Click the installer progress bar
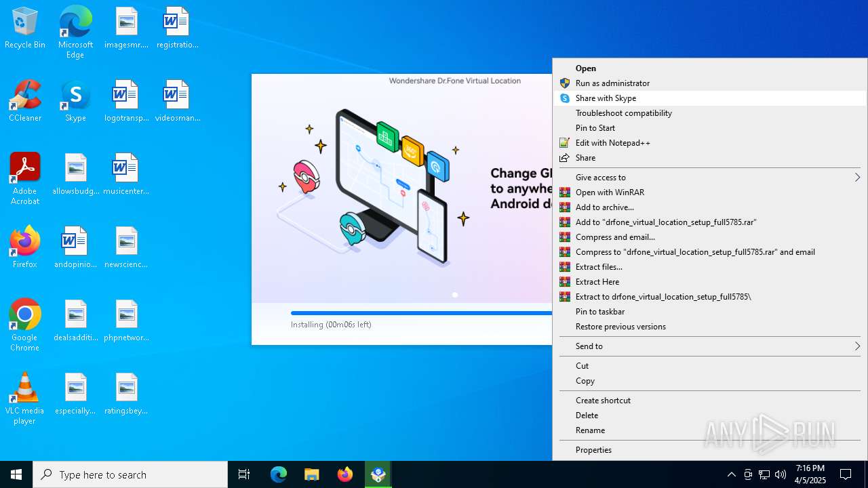This screenshot has width=868, height=488. click(x=422, y=313)
